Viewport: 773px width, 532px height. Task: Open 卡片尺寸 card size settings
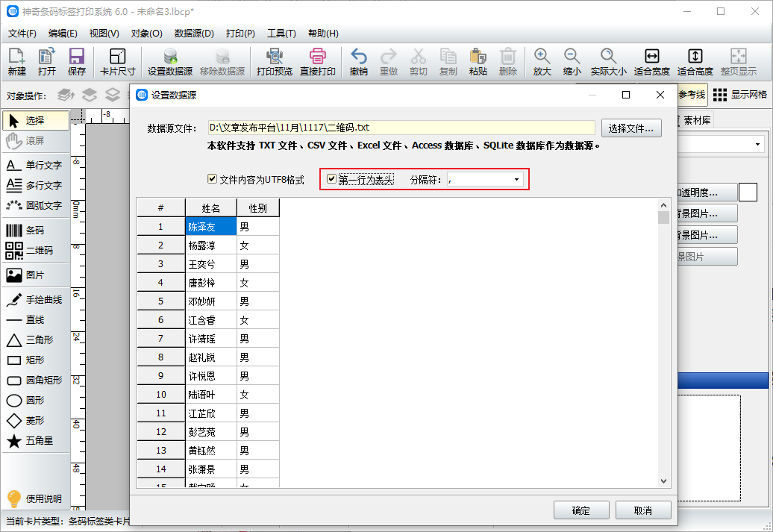coord(117,62)
